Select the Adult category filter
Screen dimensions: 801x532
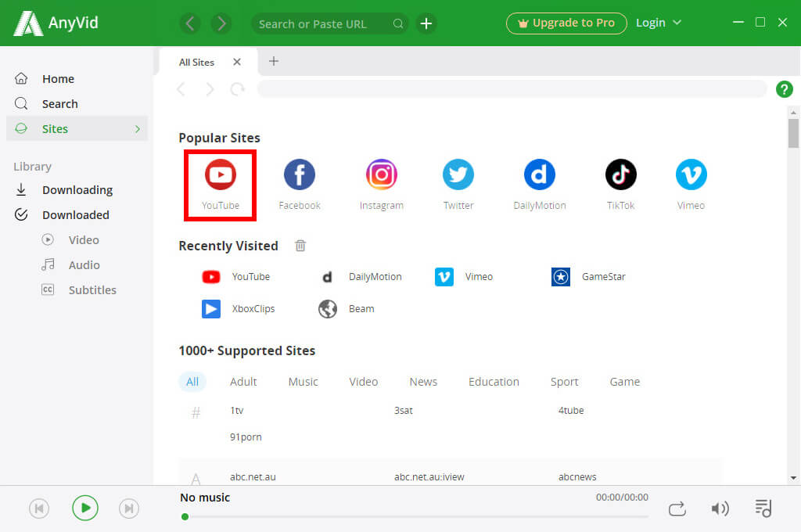pos(243,382)
